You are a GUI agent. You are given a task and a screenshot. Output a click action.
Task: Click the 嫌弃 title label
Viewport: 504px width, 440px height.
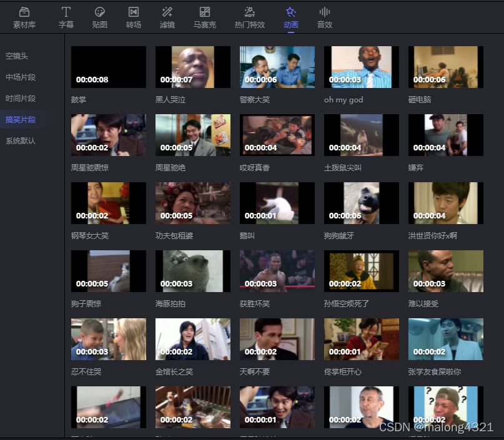pyautogui.click(x=416, y=168)
